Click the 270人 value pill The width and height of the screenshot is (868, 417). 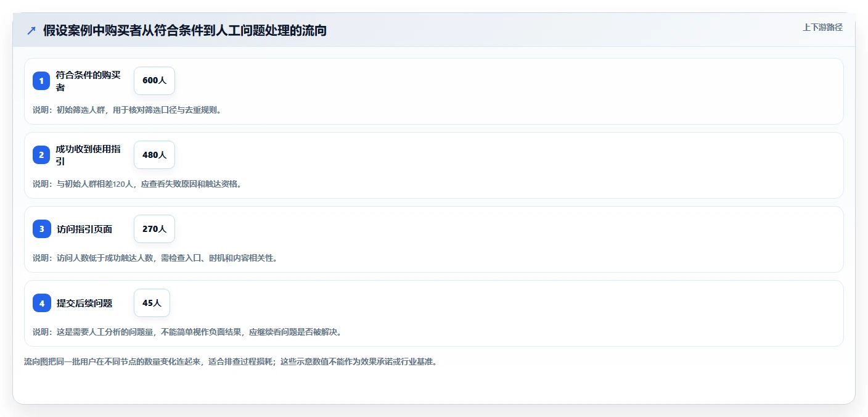point(154,229)
